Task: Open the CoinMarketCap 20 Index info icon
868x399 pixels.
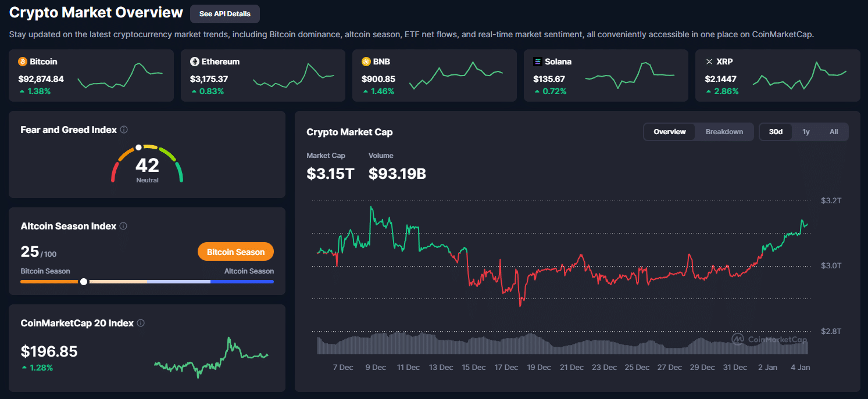Action: tap(141, 323)
